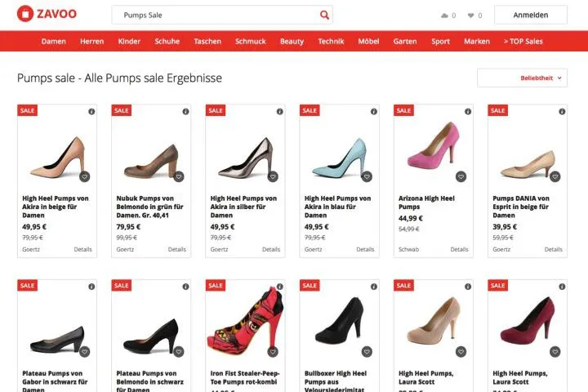This screenshot has width=588, height=392.
Task: Open the Garten category
Action: (405, 42)
